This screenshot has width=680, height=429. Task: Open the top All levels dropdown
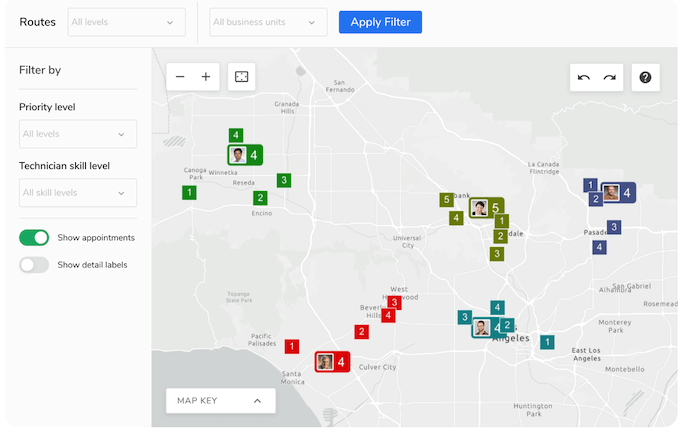click(126, 22)
